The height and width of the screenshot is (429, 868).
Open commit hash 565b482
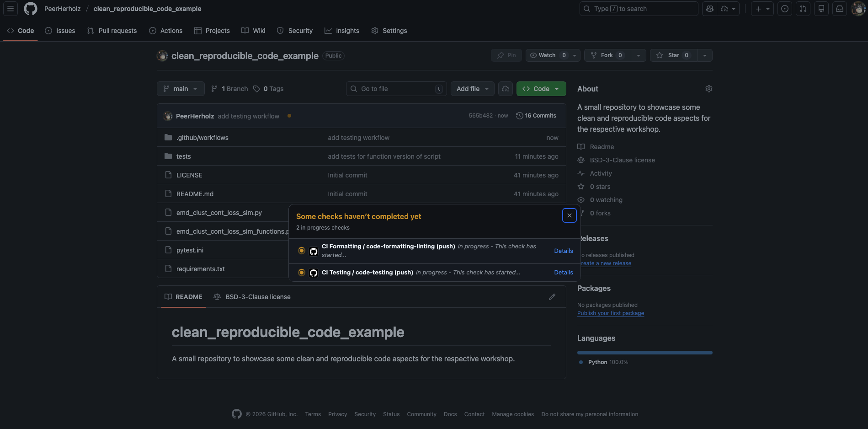tap(480, 116)
